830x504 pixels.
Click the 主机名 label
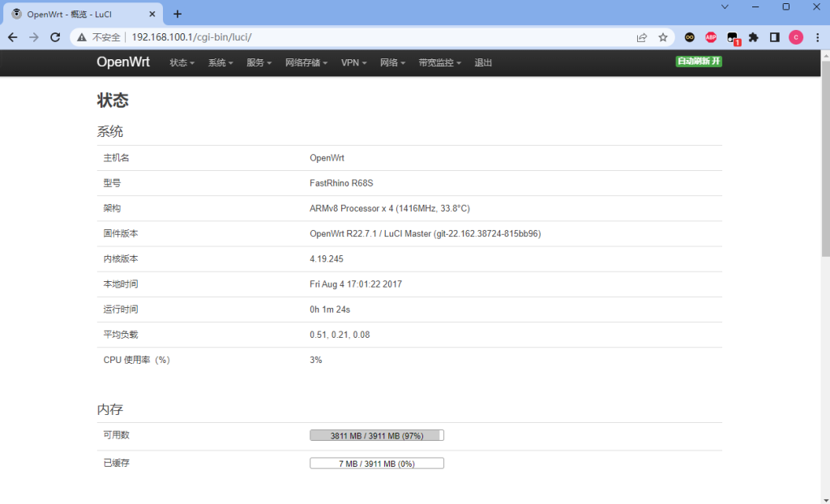pyautogui.click(x=117, y=158)
